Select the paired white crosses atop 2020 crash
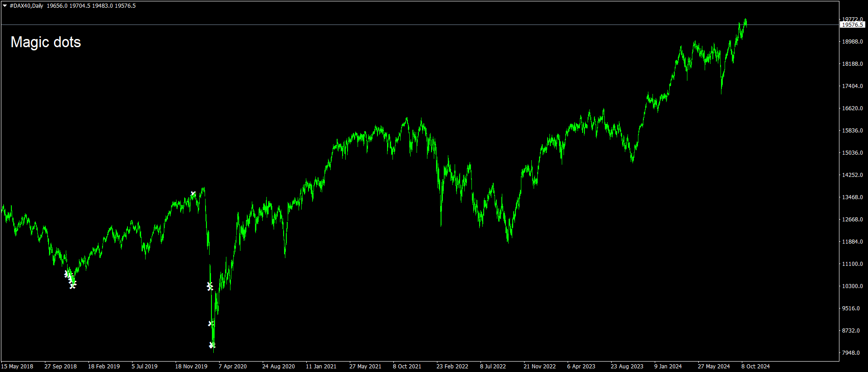Screen dimensions: 868x372 210,286
